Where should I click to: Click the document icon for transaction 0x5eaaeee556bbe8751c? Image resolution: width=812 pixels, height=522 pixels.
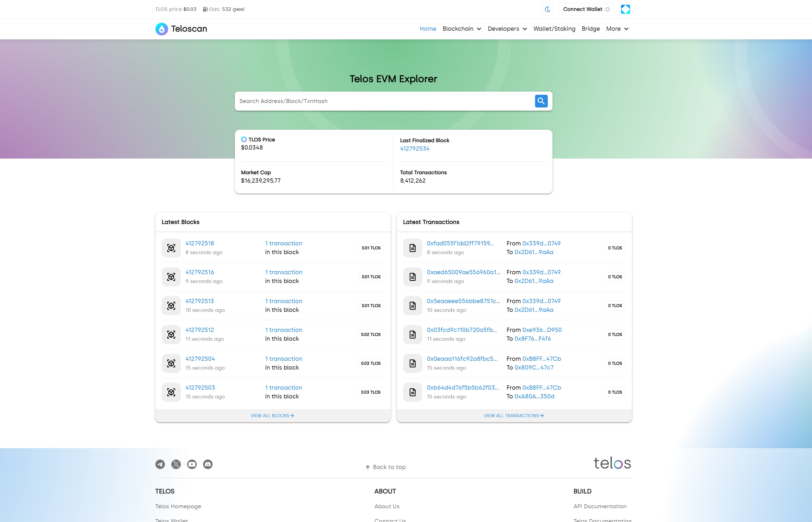pyautogui.click(x=412, y=306)
